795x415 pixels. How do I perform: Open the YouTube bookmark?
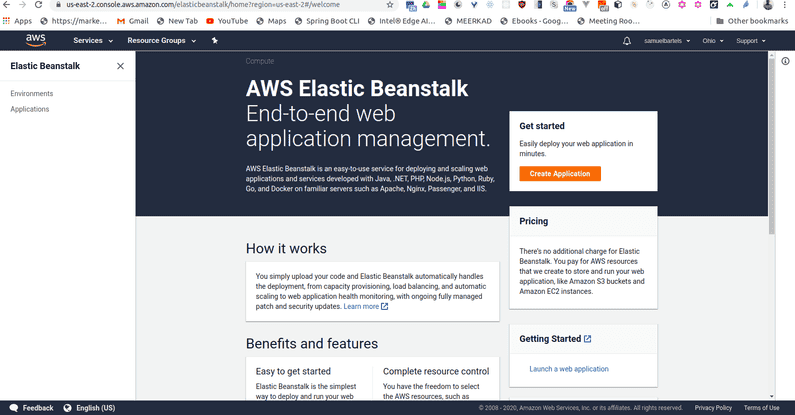[x=227, y=21]
